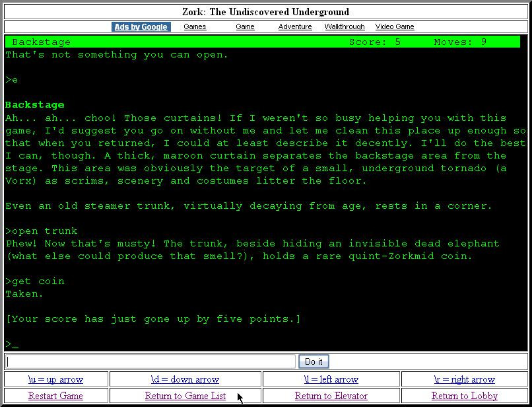Open the Walkthrough ad link

click(x=345, y=26)
